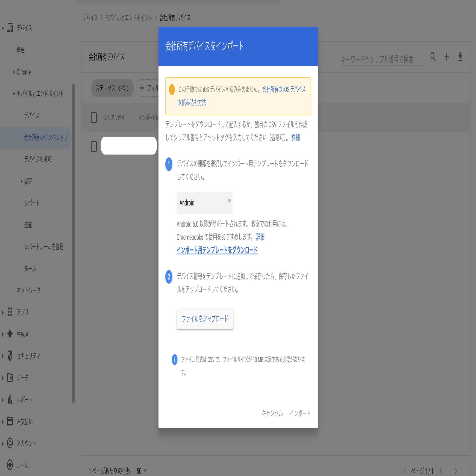Expand the Chrome tree item
Viewport: 476px width, 476px height.
[x=14, y=72]
